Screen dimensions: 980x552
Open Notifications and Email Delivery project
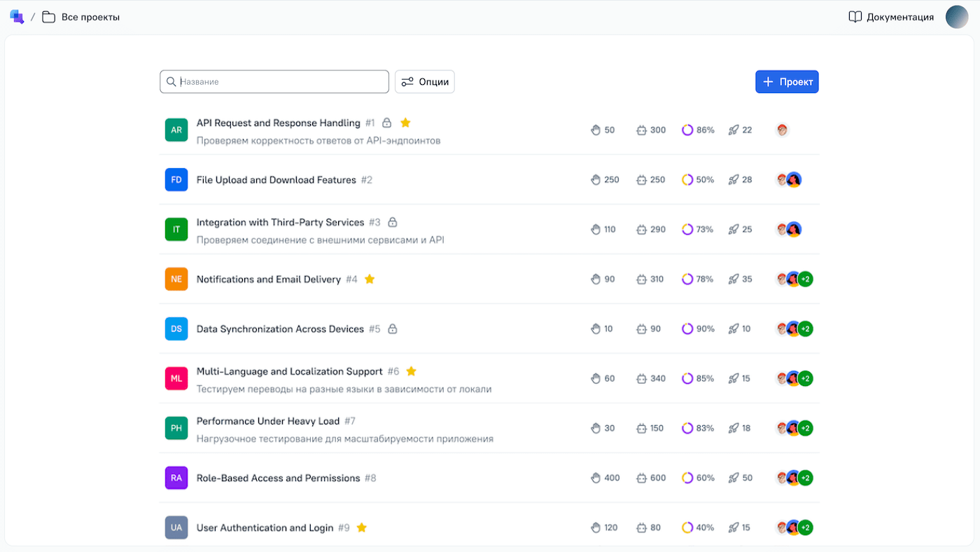click(269, 280)
